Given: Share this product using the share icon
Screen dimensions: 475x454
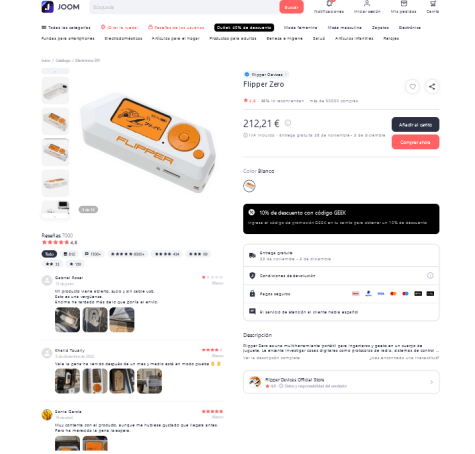Looking at the screenshot, I should click(432, 87).
